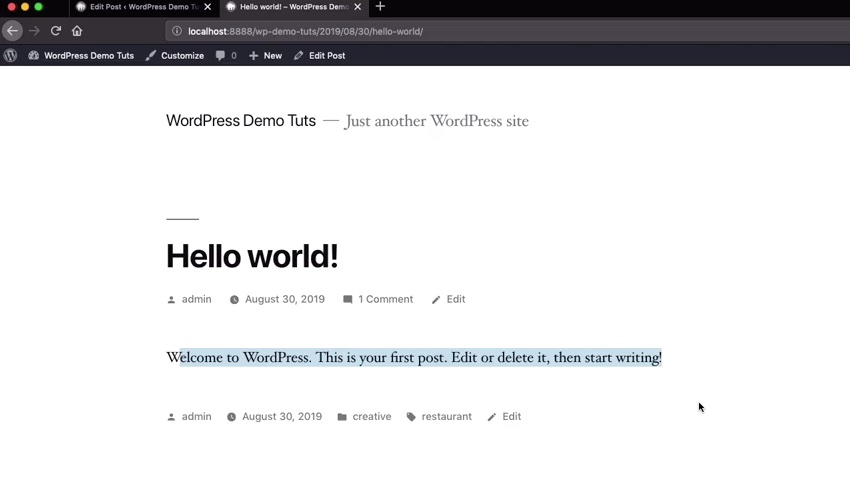Click the author person icon under the title
The height and width of the screenshot is (478, 850).
pos(171,300)
